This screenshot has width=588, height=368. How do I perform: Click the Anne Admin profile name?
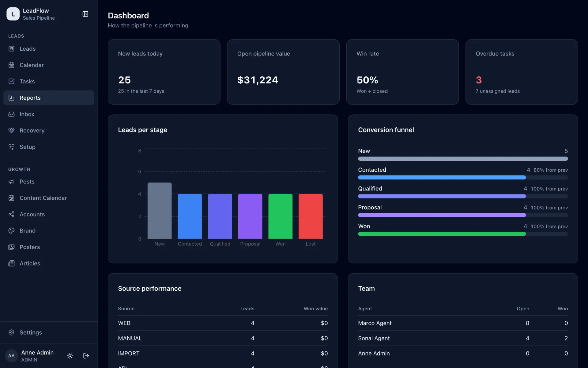37,352
